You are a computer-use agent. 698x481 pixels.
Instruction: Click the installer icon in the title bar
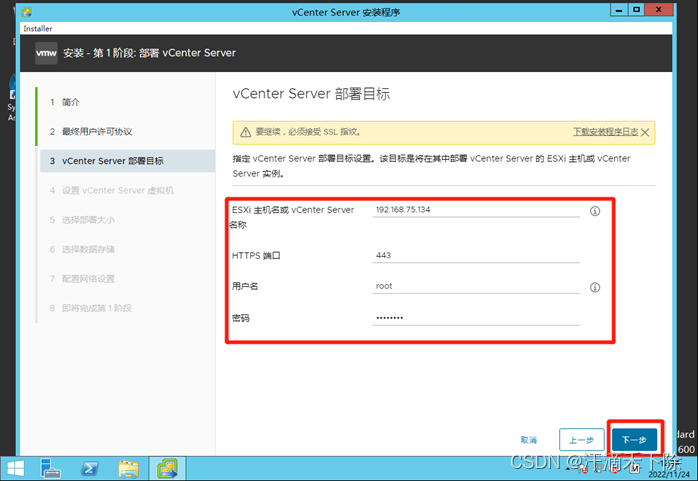[27, 12]
